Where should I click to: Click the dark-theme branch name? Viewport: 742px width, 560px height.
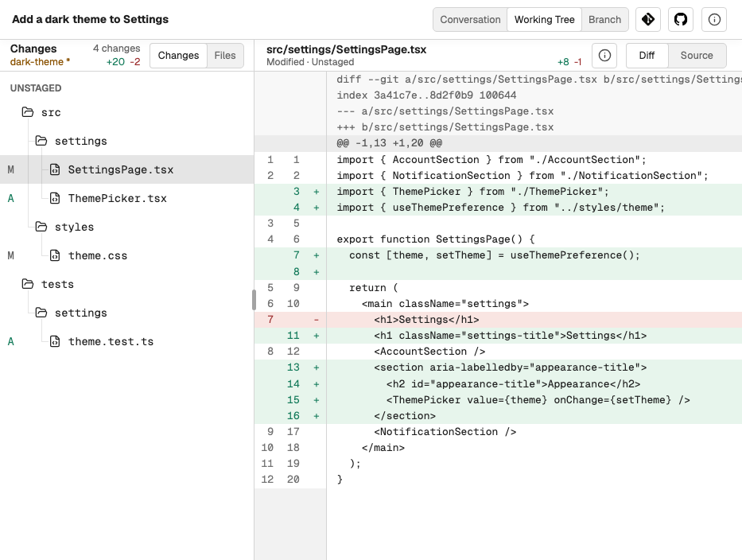[x=41, y=62]
